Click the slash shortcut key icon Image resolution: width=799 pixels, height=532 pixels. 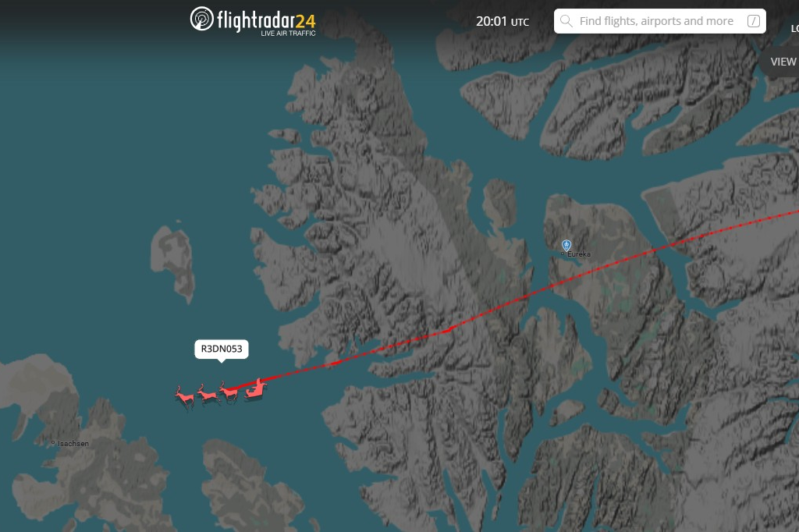pyautogui.click(x=753, y=21)
